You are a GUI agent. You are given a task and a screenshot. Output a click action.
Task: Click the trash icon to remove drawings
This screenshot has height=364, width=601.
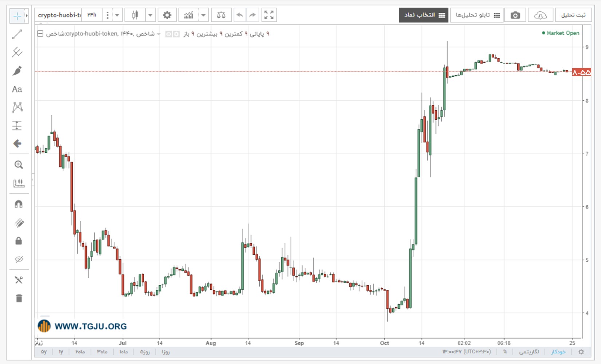pyautogui.click(x=19, y=298)
